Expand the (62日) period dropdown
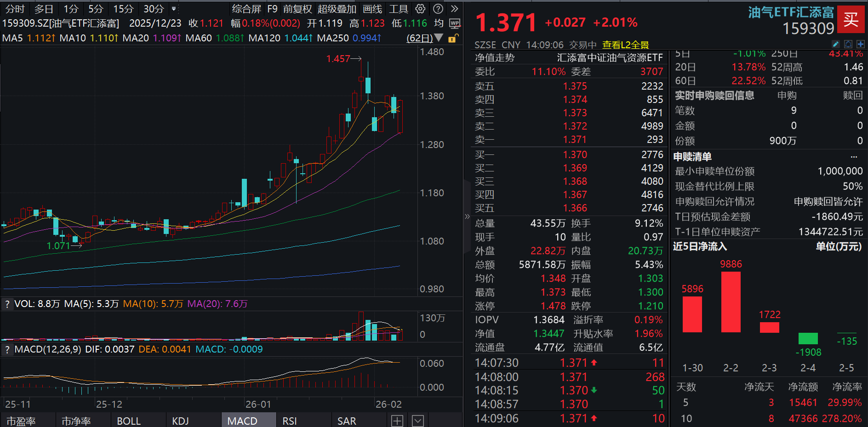 (x=420, y=38)
